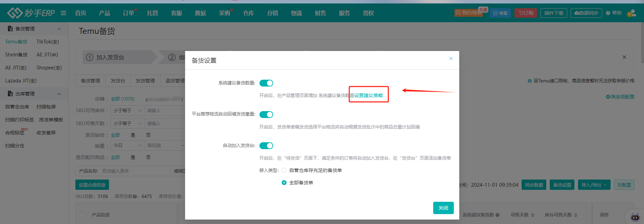Click the chat robot assistant icon
Screen dimensions: 644x224
(635, 217)
